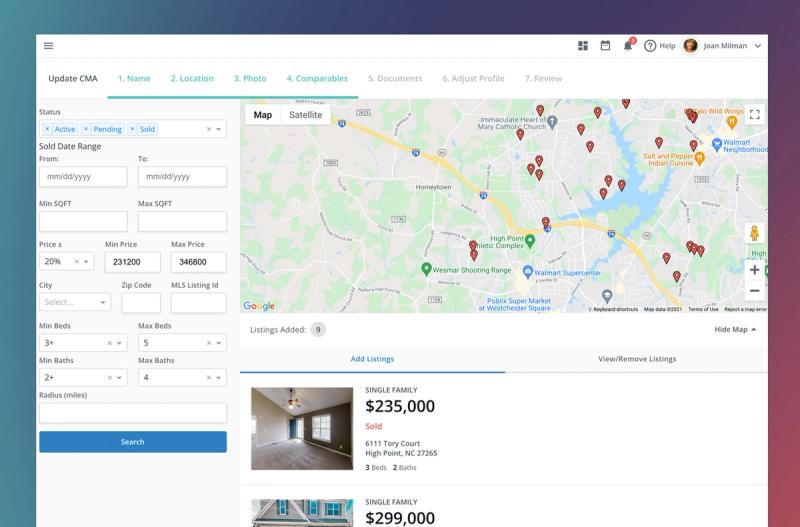Expand the Status dropdown arrow
The image size is (800, 527).
click(219, 129)
